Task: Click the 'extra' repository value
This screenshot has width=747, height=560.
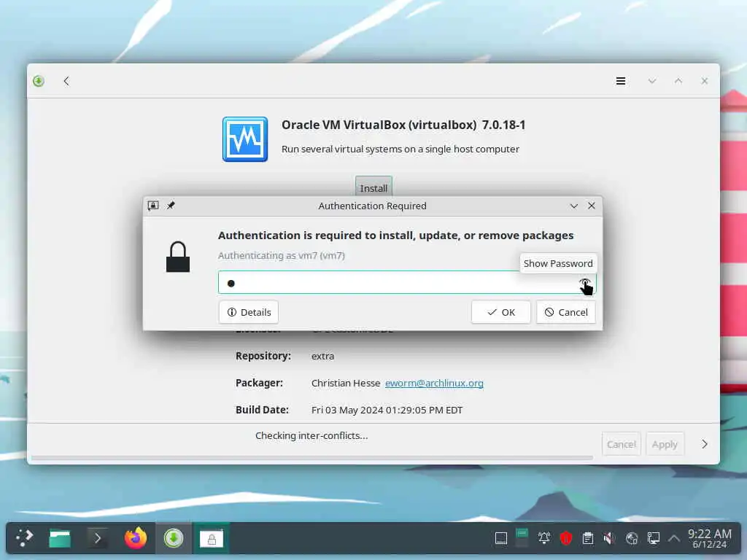Action: tap(322, 356)
